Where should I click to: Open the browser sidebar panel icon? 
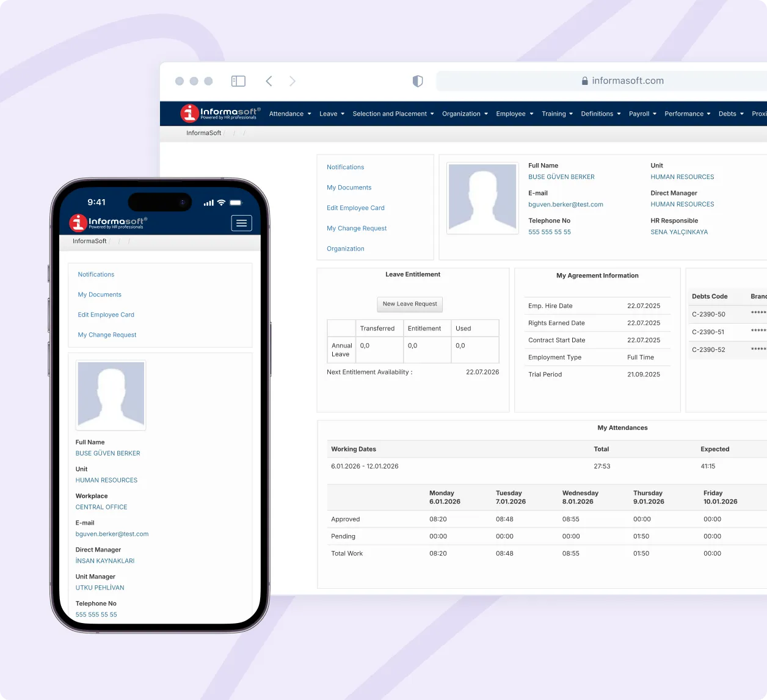coord(238,80)
